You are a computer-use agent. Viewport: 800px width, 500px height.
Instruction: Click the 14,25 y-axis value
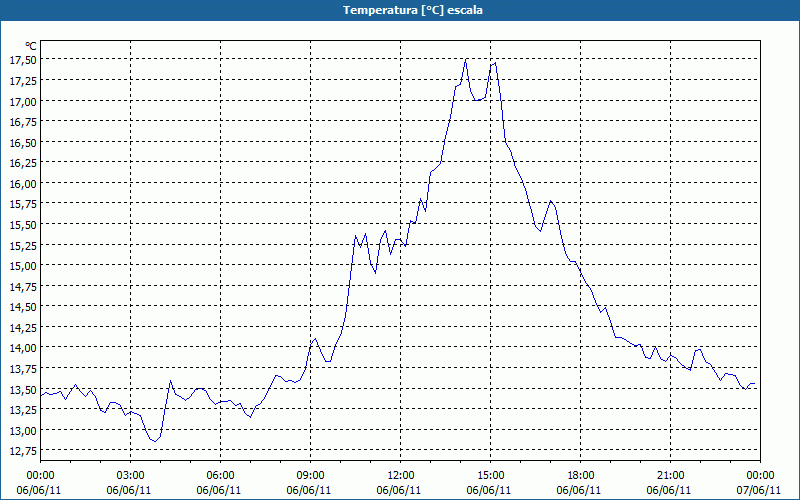23,328
